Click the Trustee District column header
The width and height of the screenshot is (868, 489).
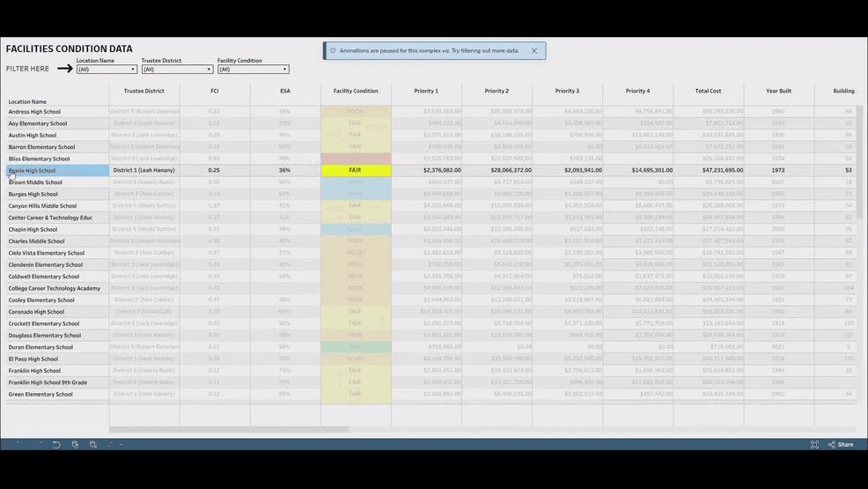tap(143, 91)
